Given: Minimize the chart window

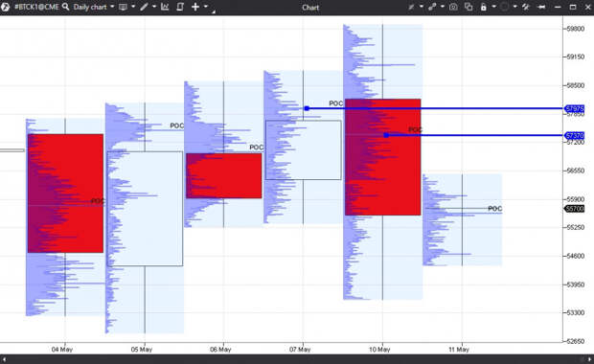Looking at the screenshot, I should pos(558,8).
